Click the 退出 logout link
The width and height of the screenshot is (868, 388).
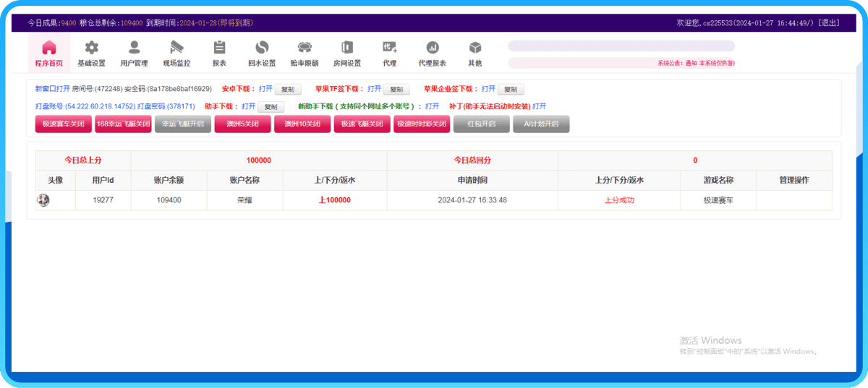click(829, 23)
